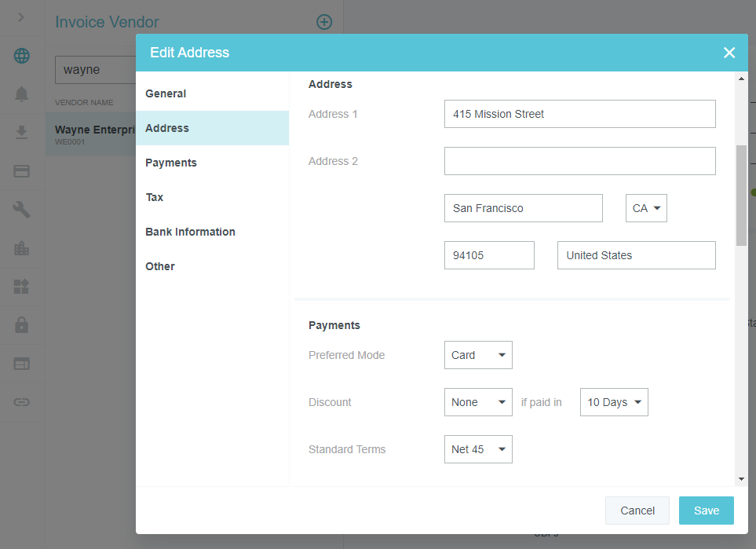Expand the sidebar with the chevron arrow
Image resolution: width=756 pixels, height=549 pixels.
(22, 17)
